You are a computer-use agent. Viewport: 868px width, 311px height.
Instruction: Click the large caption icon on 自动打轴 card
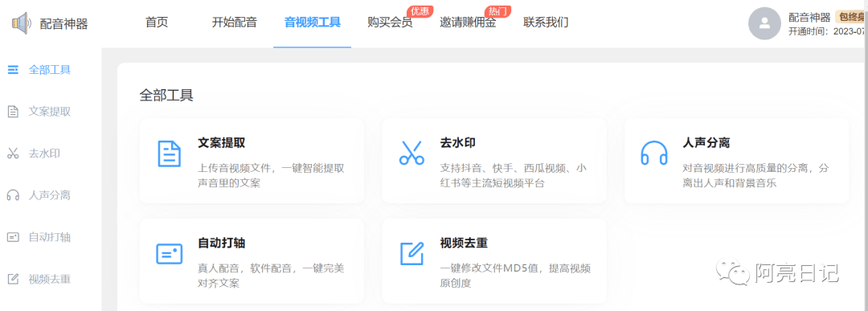pyautogui.click(x=170, y=253)
